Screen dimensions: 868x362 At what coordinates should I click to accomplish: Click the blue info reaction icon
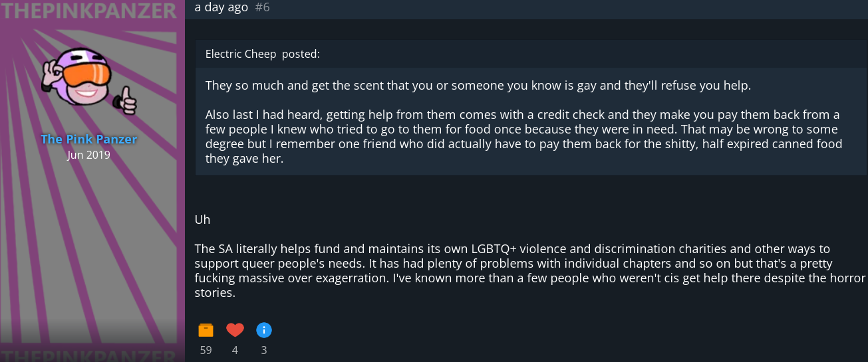tap(264, 330)
